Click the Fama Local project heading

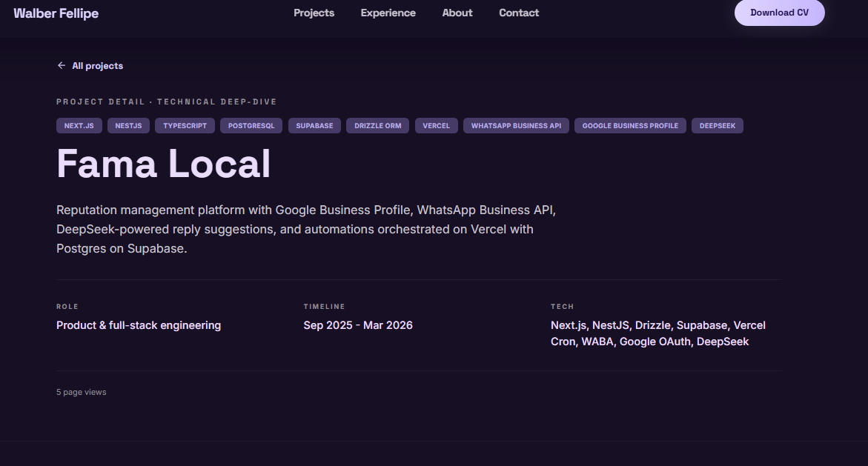[x=164, y=164]
